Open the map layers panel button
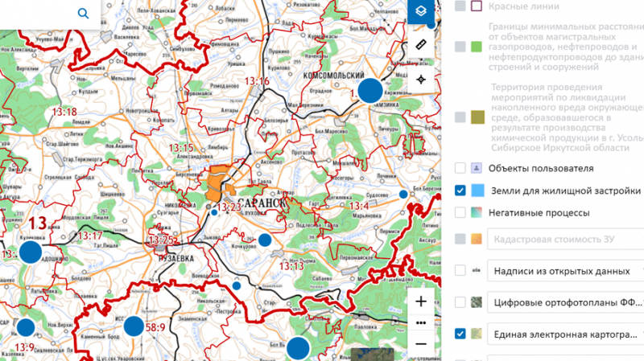 (420, 11)
